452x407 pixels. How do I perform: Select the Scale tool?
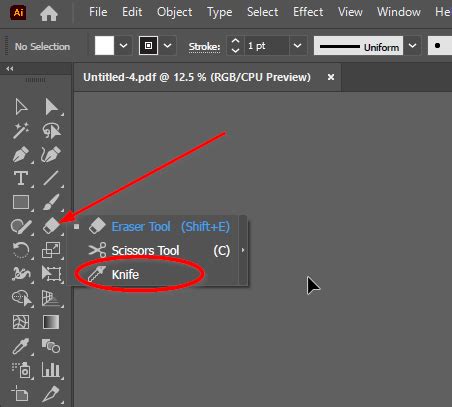(x=51, y=250)
